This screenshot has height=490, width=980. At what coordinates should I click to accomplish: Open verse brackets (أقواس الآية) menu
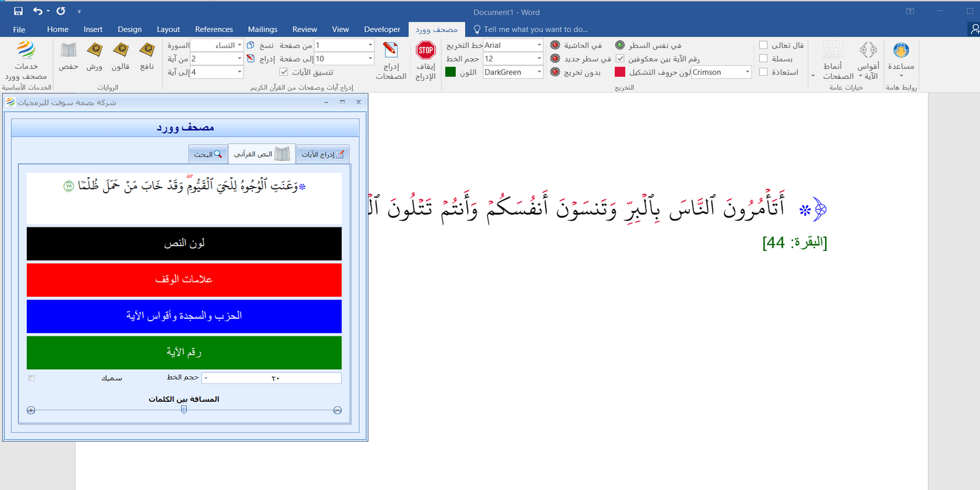tap(868, 60)
